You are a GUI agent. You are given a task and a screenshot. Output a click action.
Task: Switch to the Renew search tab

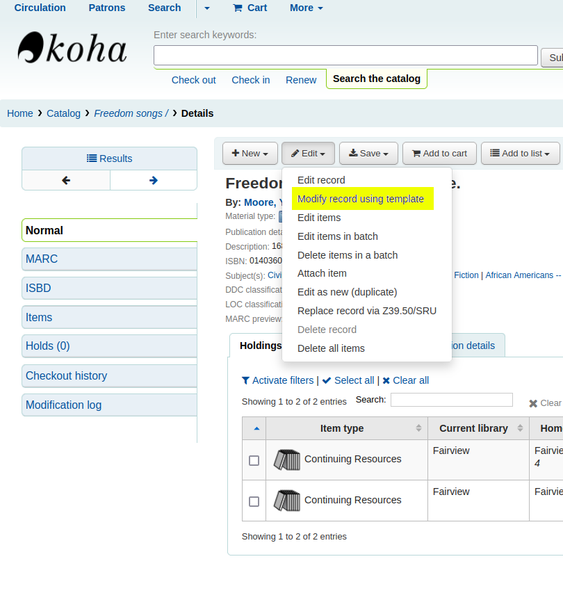[301, 80]
